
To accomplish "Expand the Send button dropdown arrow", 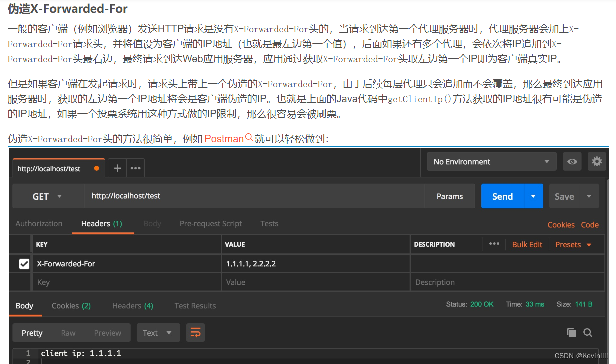I will click(533, 196).
